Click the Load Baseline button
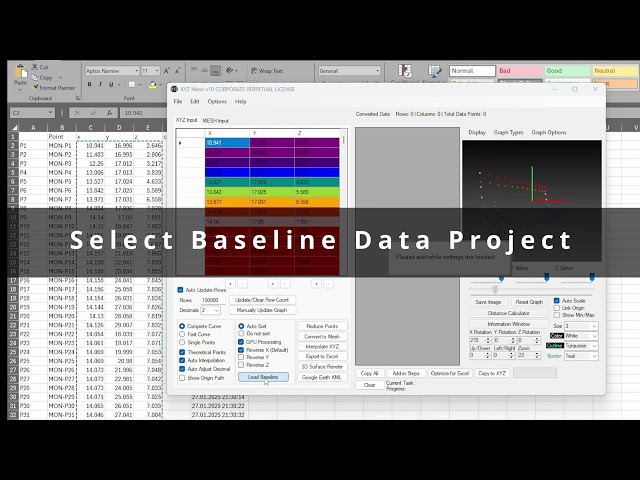Screen dimensions: 640x480 coord(263,377)
